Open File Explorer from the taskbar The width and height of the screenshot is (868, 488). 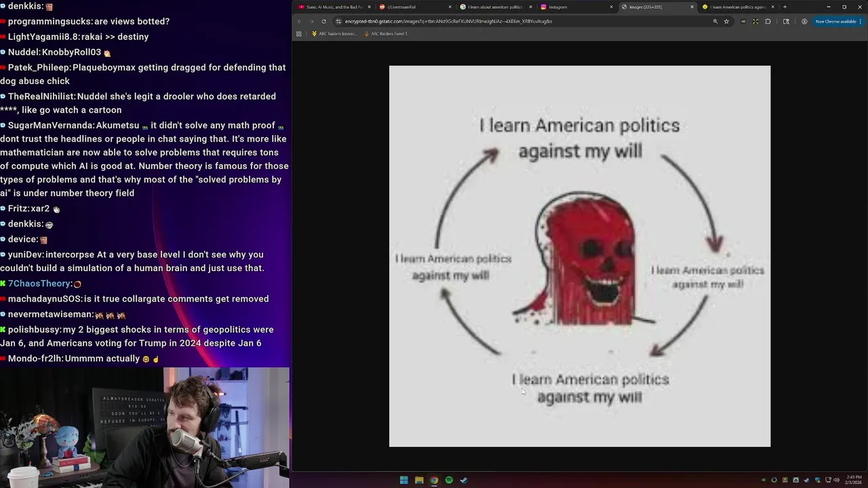pos(419,480)
